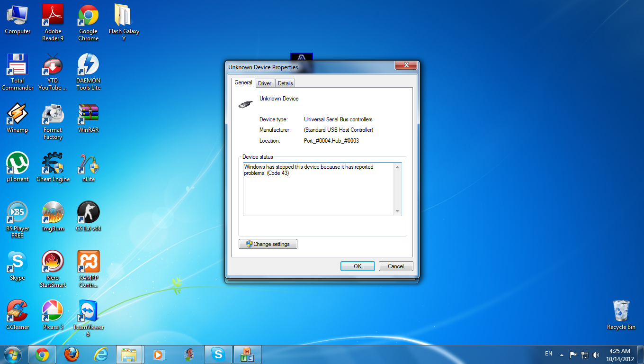The width and height of the screenshot is (644, 364).
Task: Show hidden system tray icons
Action: pos(562,355)
